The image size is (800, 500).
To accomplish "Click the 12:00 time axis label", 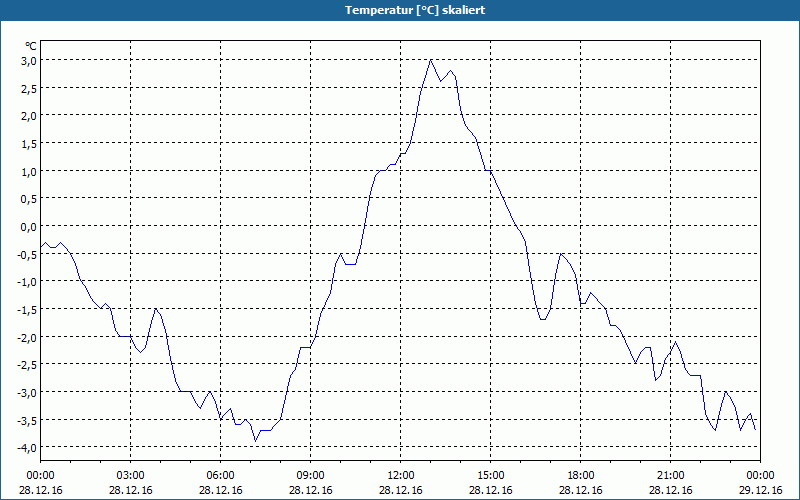I will (401, 476).
